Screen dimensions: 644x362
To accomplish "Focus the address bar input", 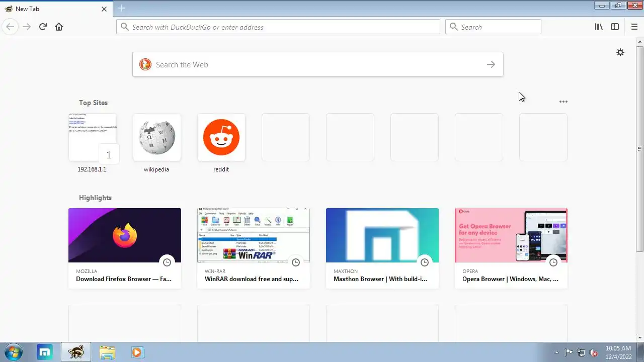I will point(278,27).
